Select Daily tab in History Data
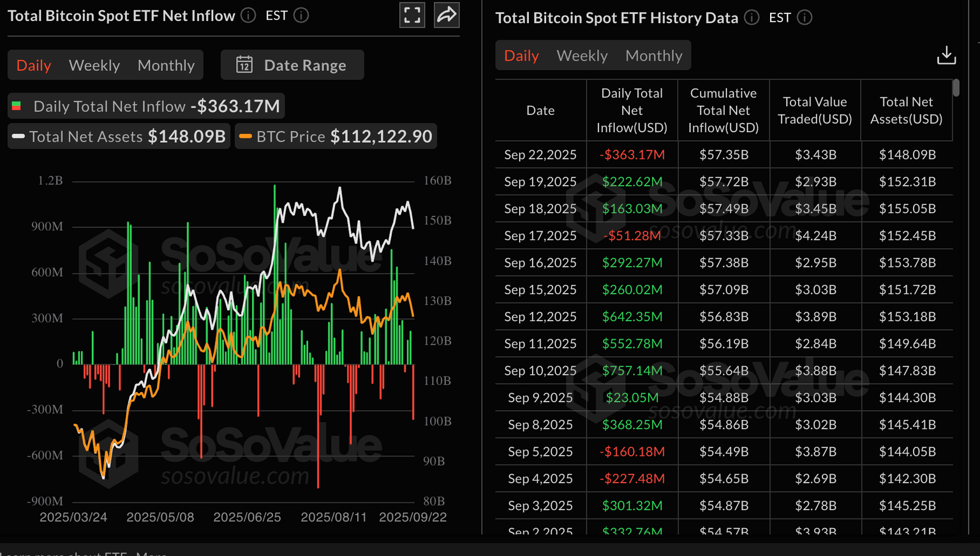 pyautogui.click(x=521, y=56)
